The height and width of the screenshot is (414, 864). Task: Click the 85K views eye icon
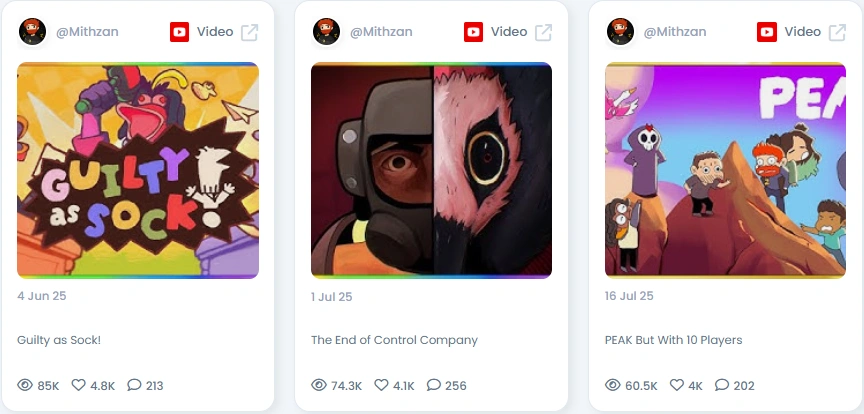click(x=25, y=385)
